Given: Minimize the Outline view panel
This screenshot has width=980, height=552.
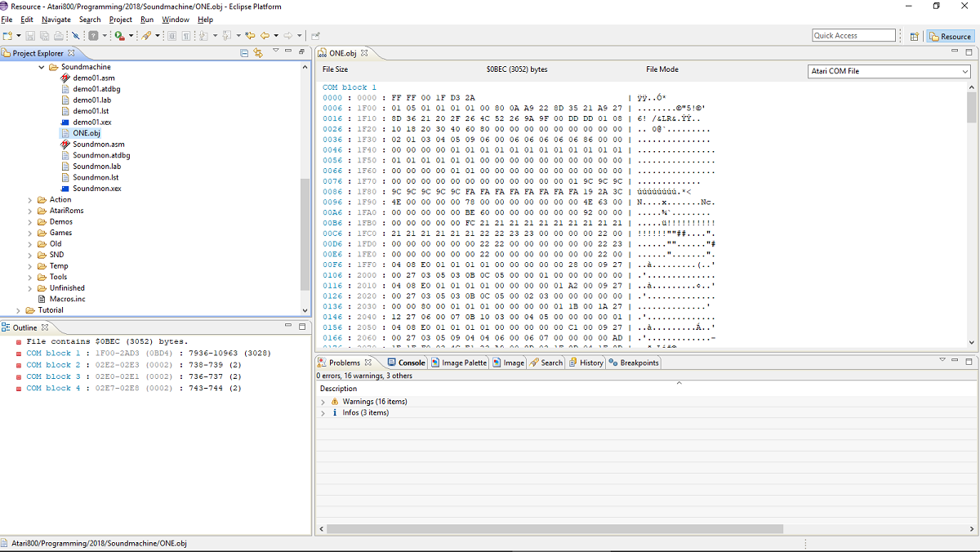Looking at the screenshot, I should (x=288, y=326).
